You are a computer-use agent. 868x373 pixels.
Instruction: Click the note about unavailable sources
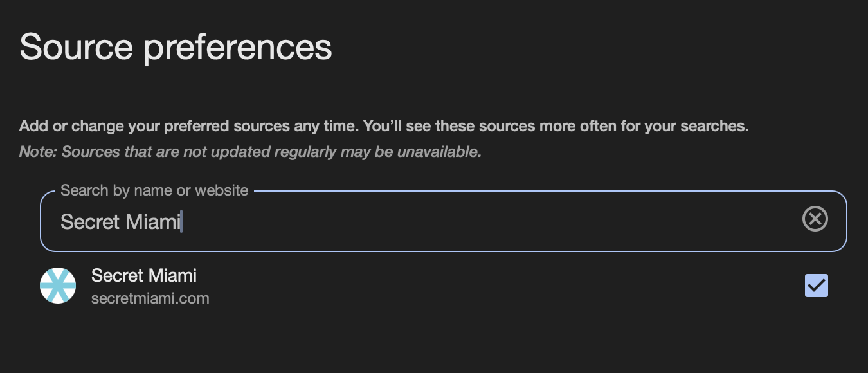[250, 152]
